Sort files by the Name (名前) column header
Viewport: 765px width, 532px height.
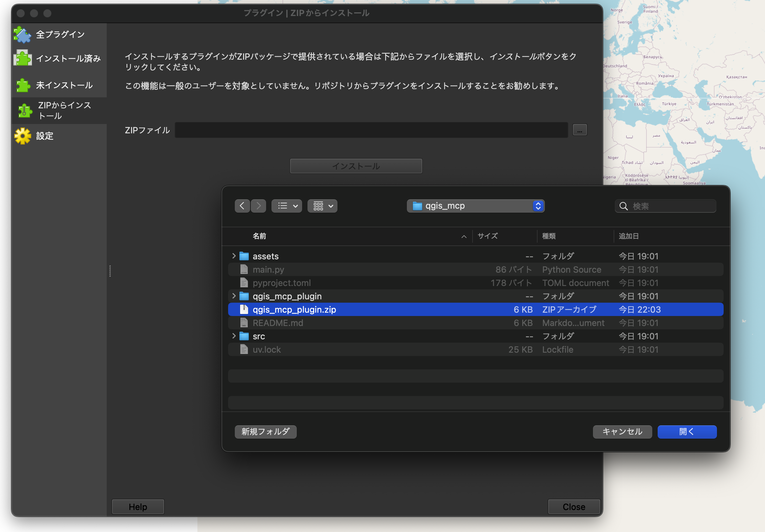coord(259,236)
